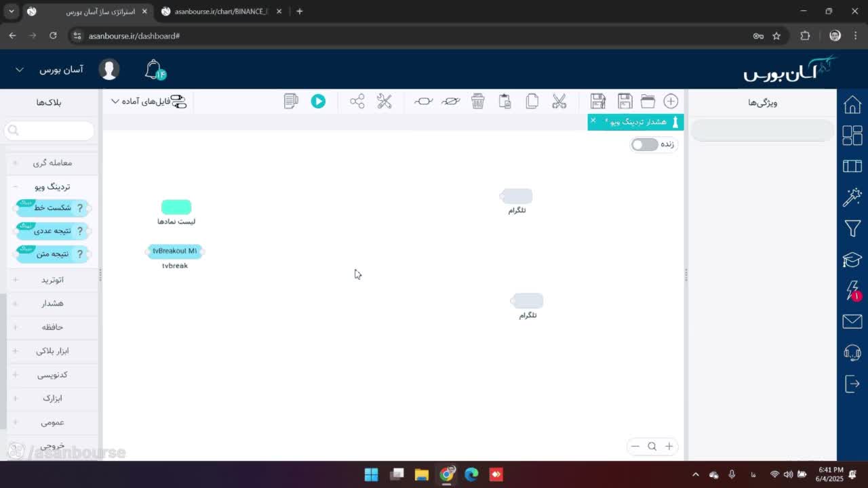
Task: Run the strategy with the play button
Action: pos(318,101)
